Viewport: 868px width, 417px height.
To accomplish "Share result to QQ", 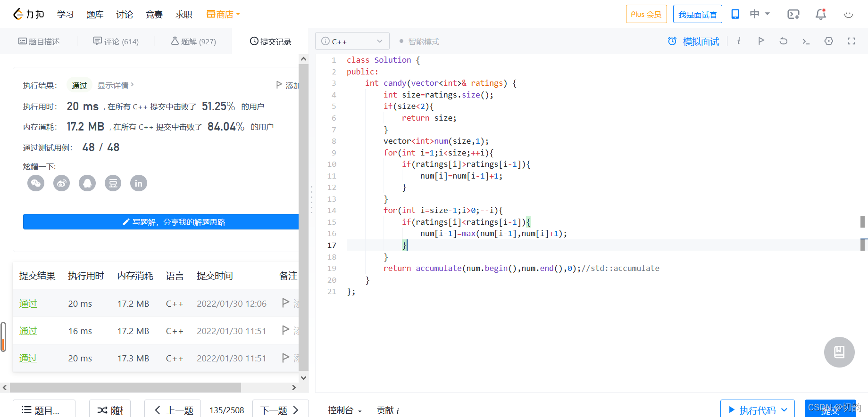I will pyautogui.click(x=87, y=183).
